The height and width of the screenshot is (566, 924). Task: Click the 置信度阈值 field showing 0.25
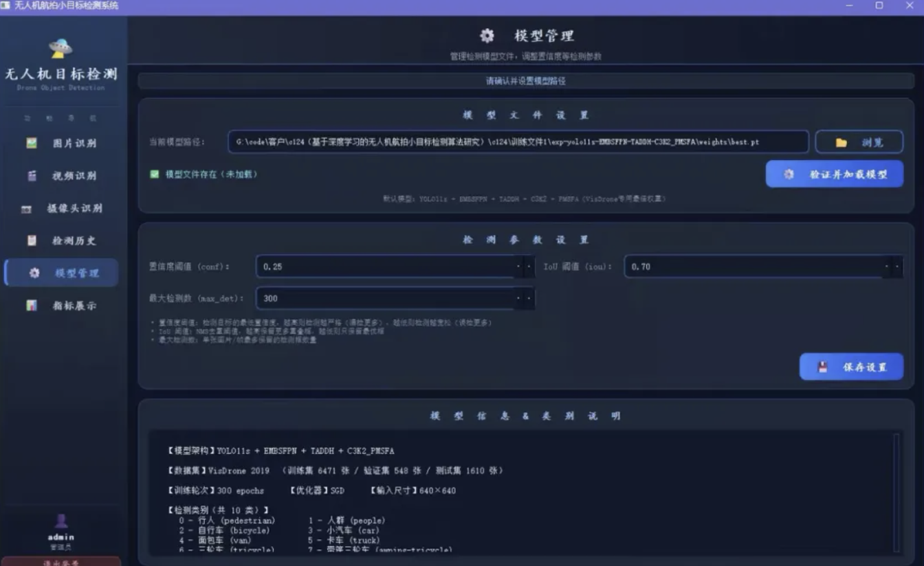pos(395,267)
